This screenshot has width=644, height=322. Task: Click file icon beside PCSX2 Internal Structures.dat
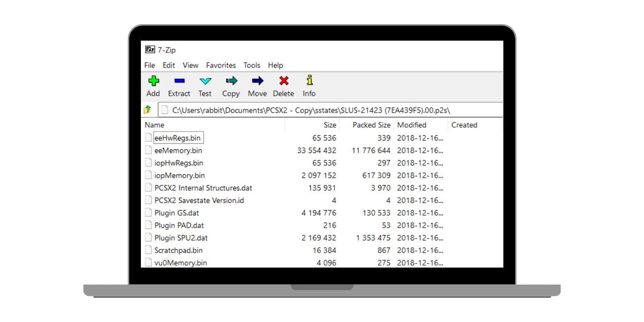pos(149,187)
